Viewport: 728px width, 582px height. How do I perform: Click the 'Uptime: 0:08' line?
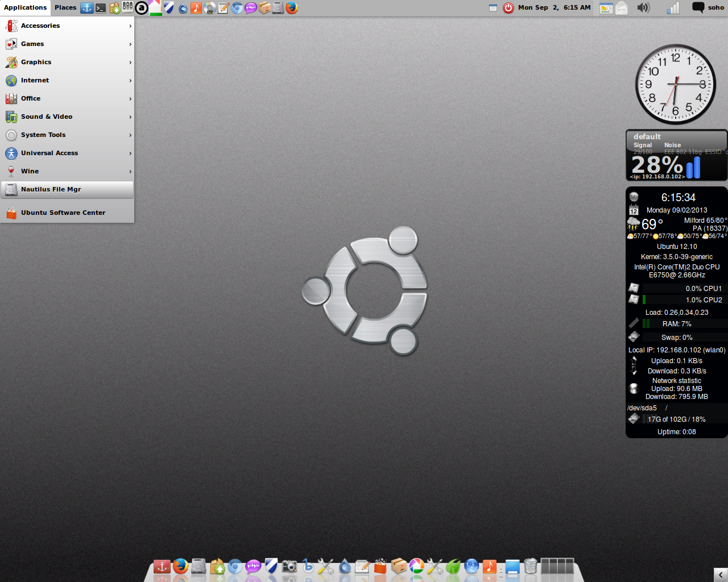677,432
